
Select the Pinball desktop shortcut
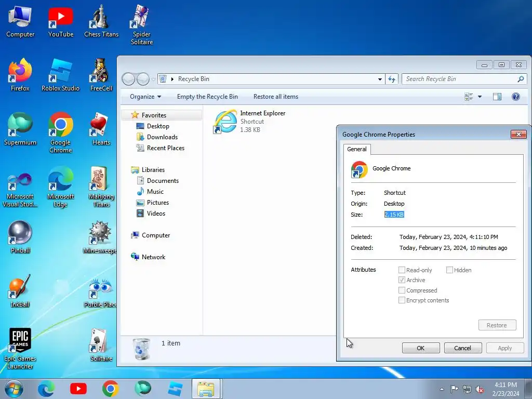20,237
